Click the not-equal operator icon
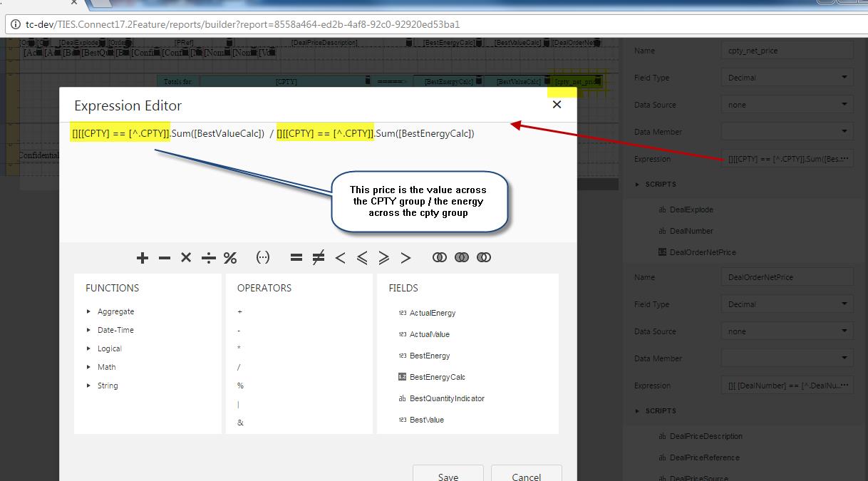Screen dimensions: 868x481 coord(319,258)
